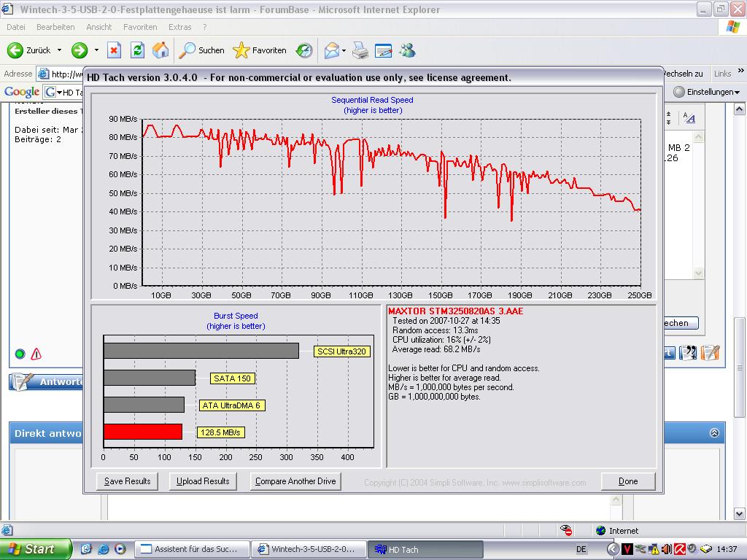Click the red burst speed bar
Viewport: 747px width, 560px height.
click(143, 432)
